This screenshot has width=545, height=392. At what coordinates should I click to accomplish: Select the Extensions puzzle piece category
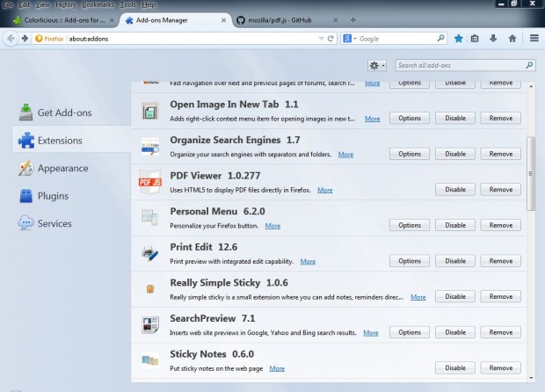(71, 141)
